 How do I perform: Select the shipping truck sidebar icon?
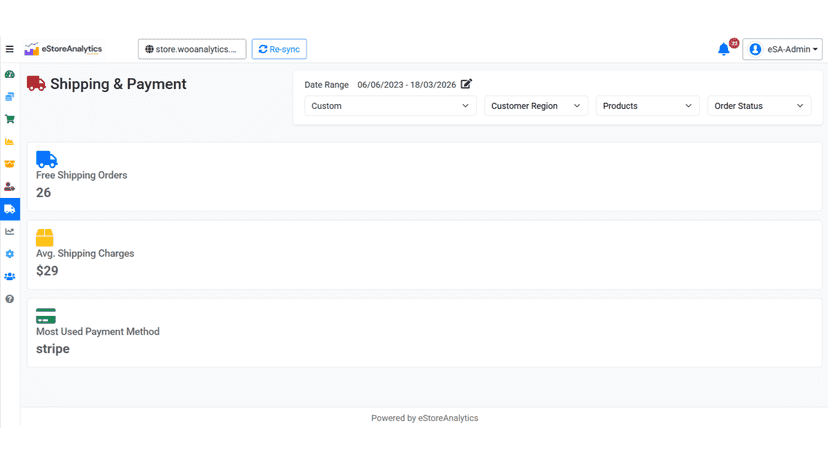(10, 209)
